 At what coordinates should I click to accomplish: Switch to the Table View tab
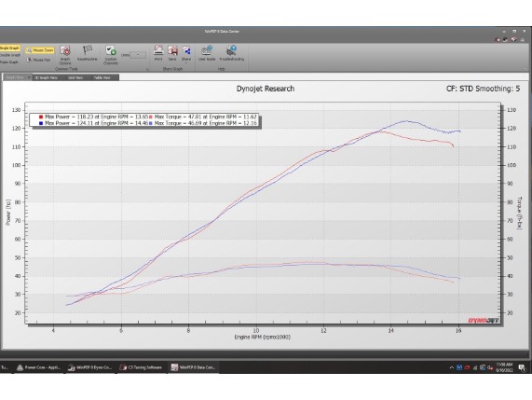point(102,77)
